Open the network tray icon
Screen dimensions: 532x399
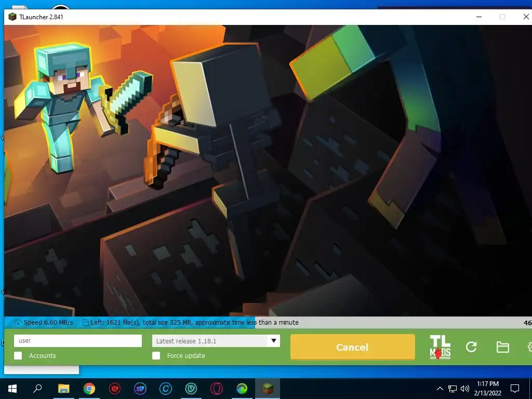(453, 389)
